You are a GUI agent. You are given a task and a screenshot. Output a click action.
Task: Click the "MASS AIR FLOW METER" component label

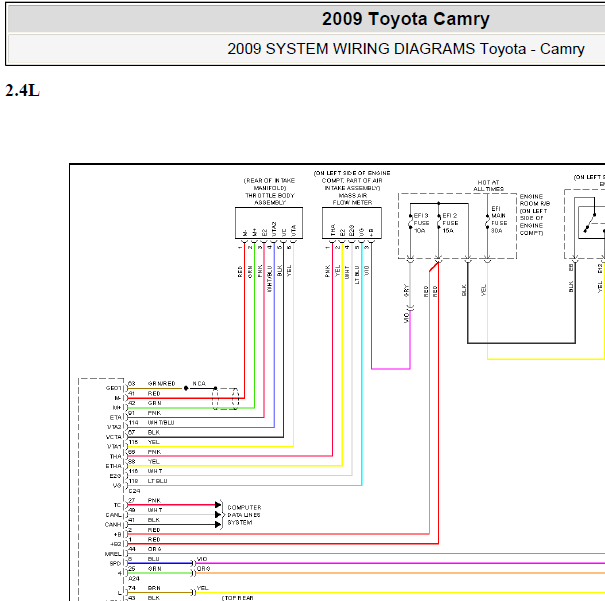coord(352,199)
